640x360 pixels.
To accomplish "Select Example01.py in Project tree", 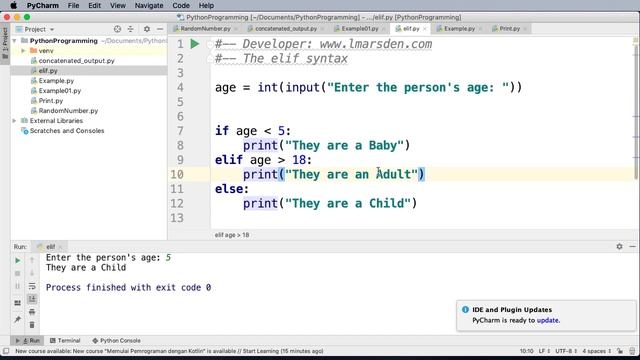I will (x=60, y=91).
